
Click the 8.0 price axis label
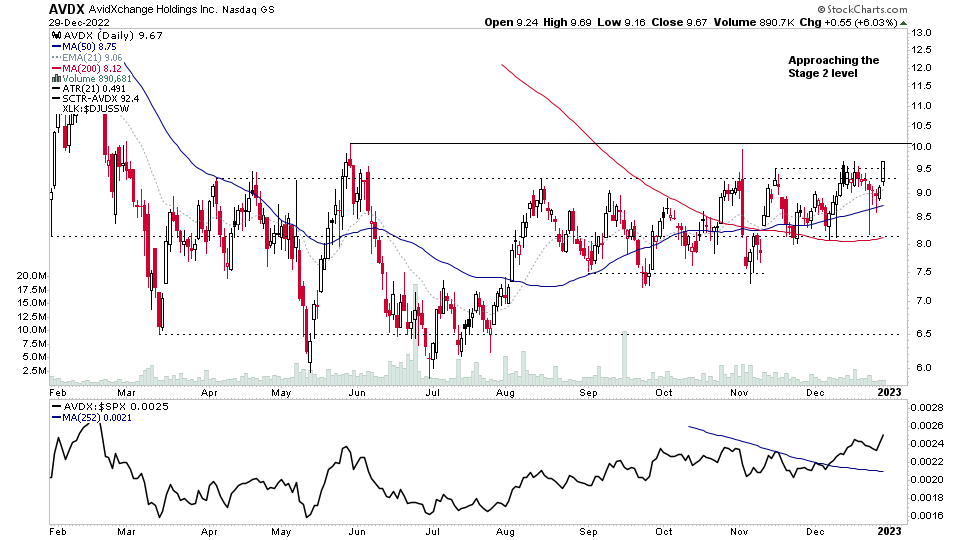pyautogui.click(x=923, y=244)
